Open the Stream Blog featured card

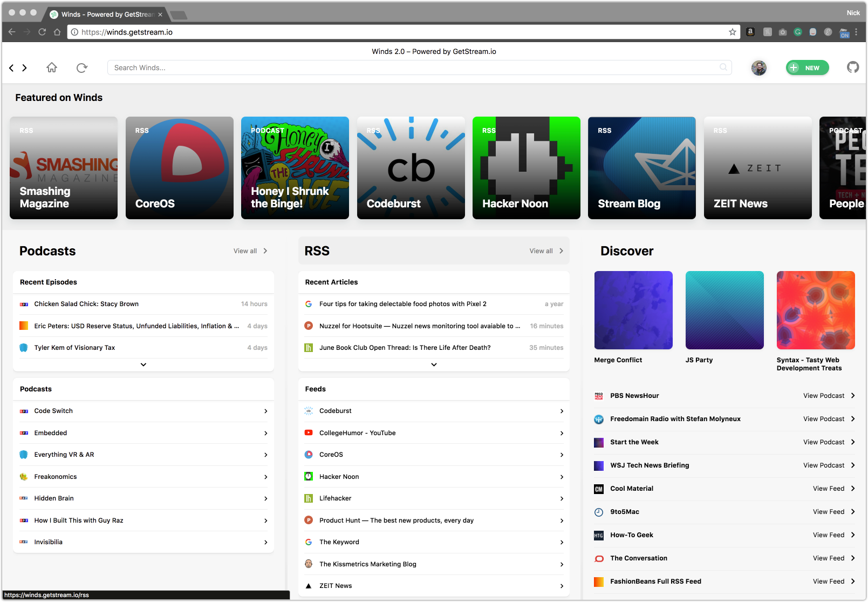click(641, 168)
